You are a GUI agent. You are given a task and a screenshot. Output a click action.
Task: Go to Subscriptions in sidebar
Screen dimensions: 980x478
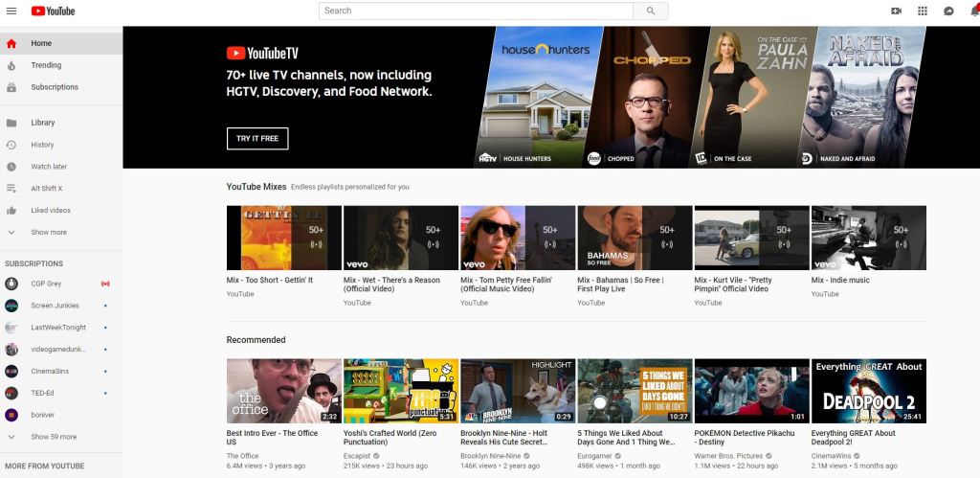click(x=55, y=87)
